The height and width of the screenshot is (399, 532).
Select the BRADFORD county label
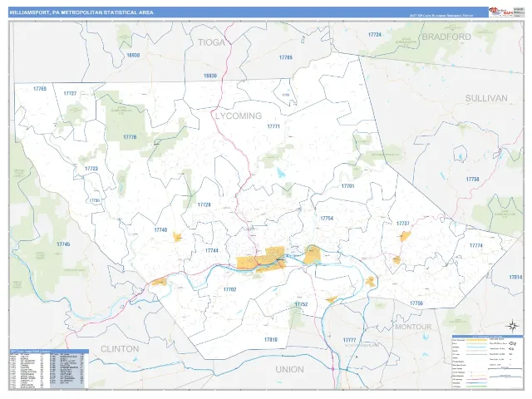coord(446,37)
